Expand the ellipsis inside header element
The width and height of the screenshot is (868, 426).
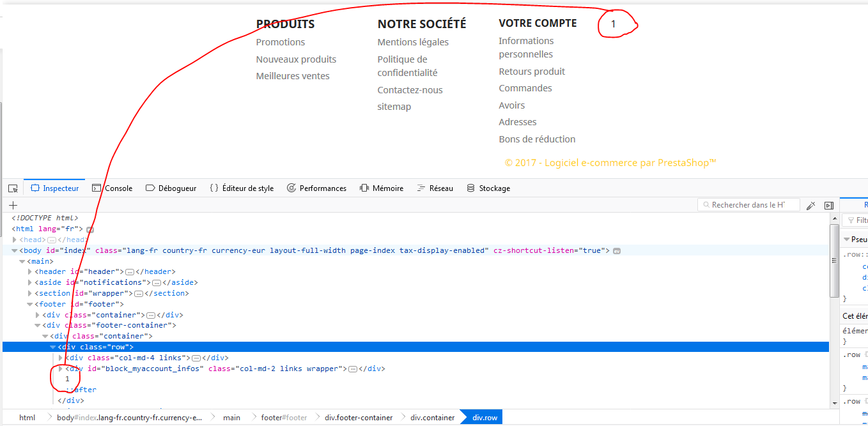point(129,272)
